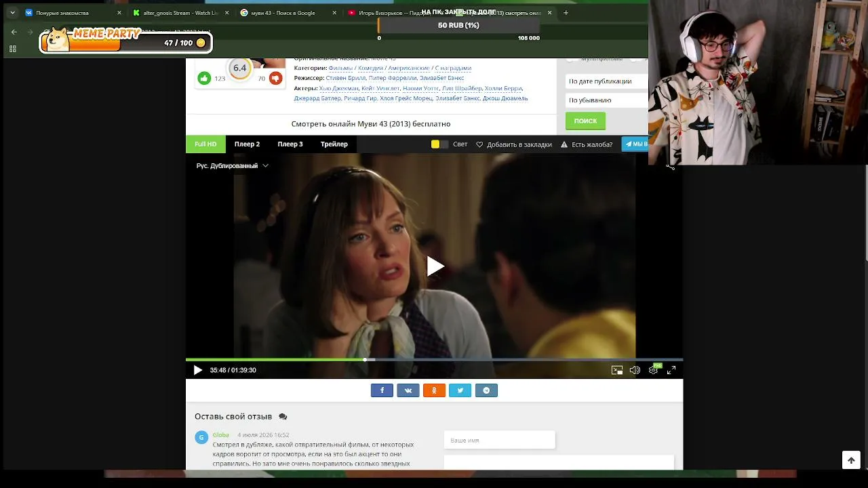This screenshot has height=488, width=868.
Task: Open browser tab groups grid icon
Action: pos(12,49)
